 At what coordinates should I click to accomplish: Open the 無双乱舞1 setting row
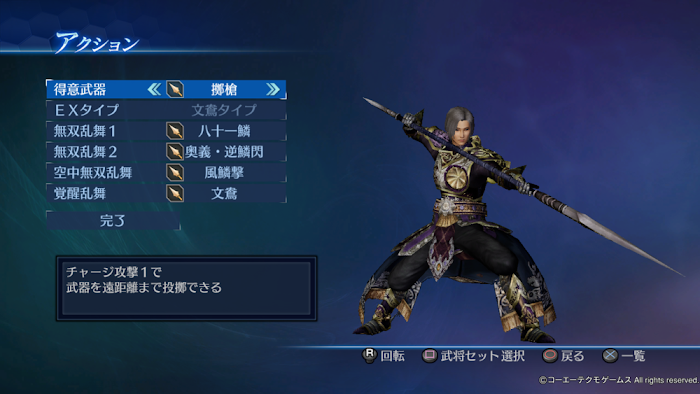click(x=166, y=131)
